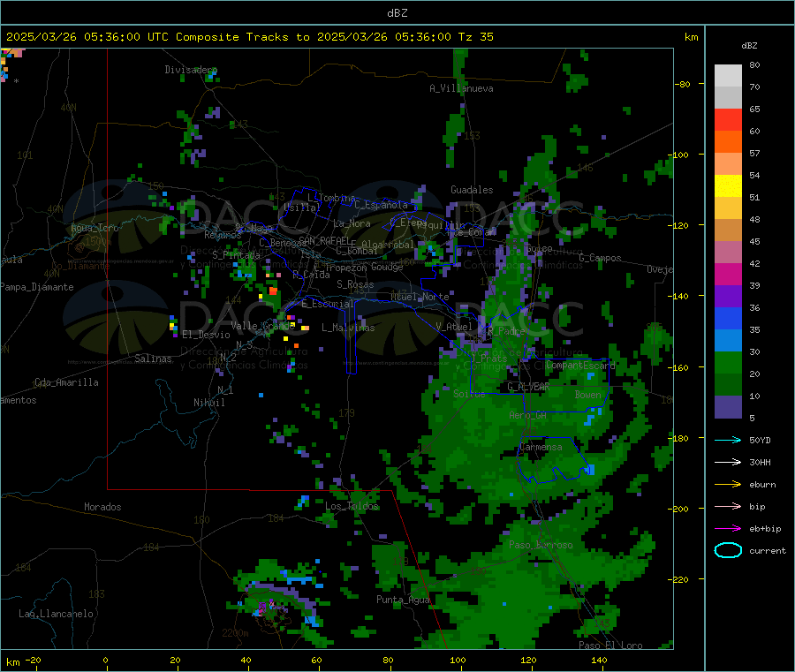Image resolution: width=795 pixels, height=672 pixels.
Task: Click the 'Divisadero' map label
Action: (x=191, y=70)
